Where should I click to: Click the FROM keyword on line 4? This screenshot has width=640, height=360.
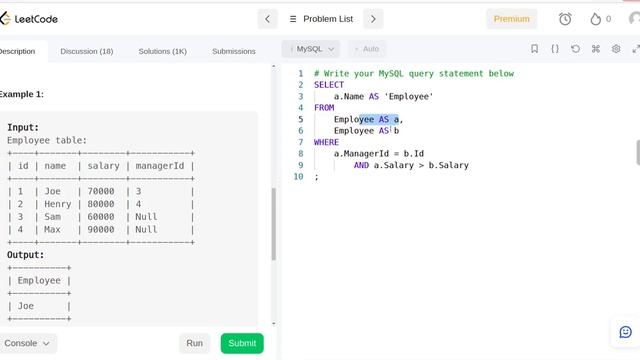[324, 108]
